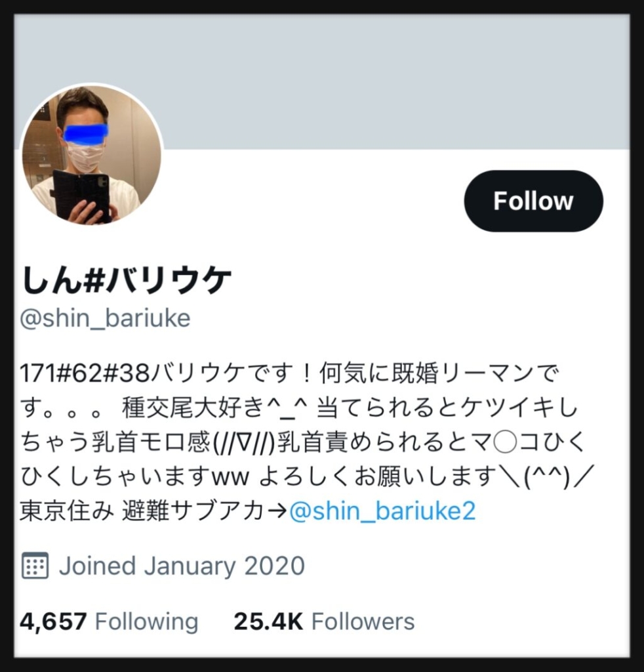The image size is (644, 672).
Task: Open the circular profile avatar photo
Action: pyautogui.click(x=92, y=154)
